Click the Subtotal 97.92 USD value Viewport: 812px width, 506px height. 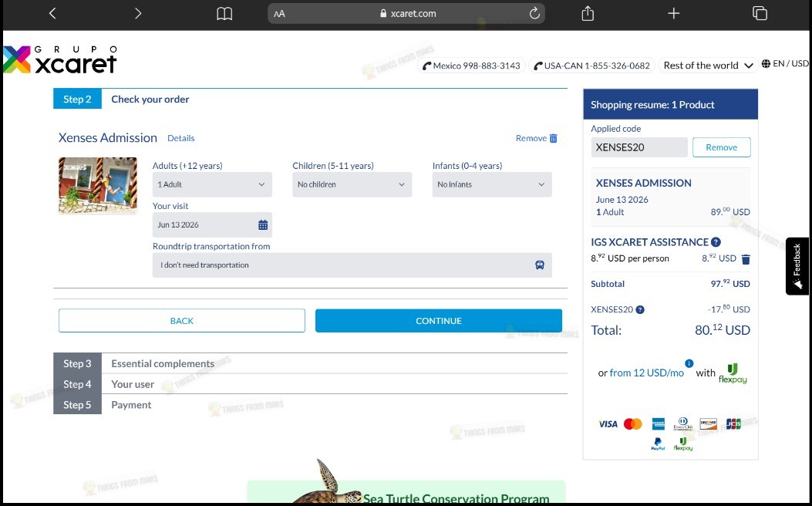(x=730, y=284)
